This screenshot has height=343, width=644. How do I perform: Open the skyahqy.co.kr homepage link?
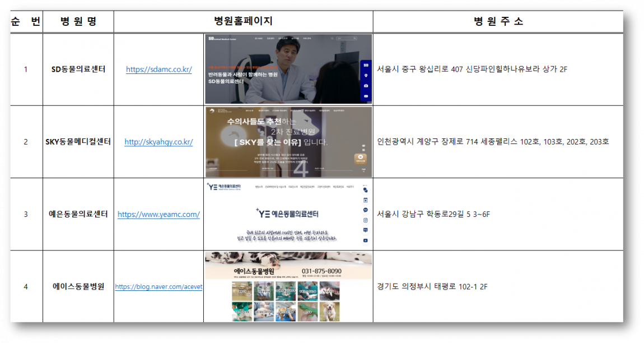tap(158, 142)
